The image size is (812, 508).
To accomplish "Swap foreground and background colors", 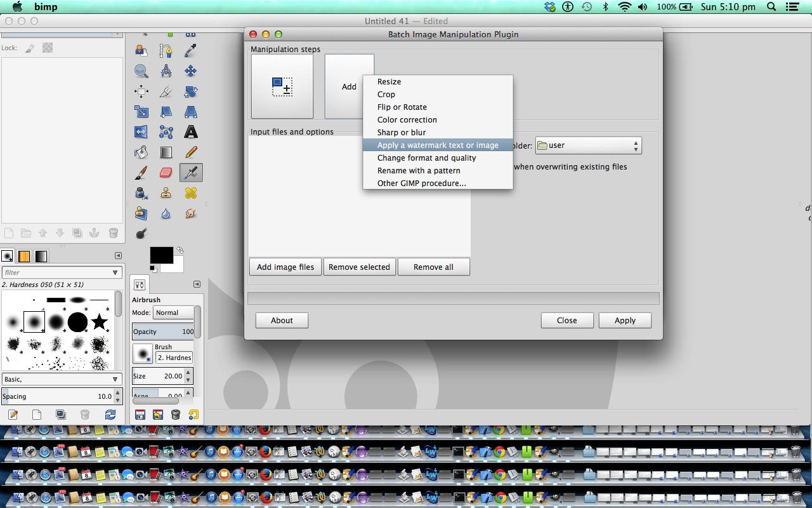I will point(180,250).
